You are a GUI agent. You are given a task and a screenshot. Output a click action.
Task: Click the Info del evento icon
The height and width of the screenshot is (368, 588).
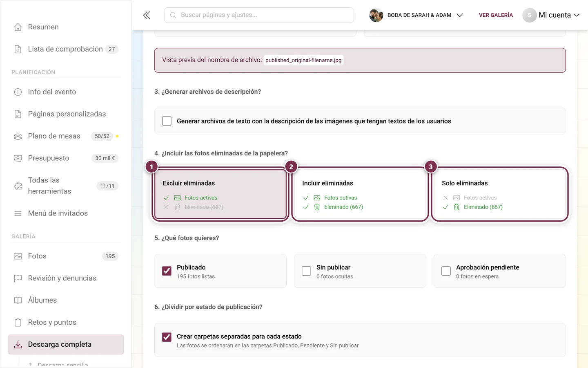(18, 92)
